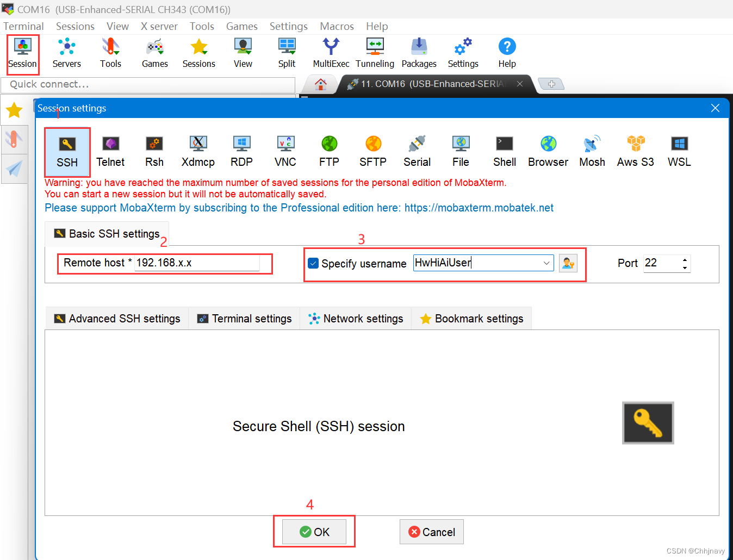Select Aws S3 session type
This screenshot has width=733, height=560.
pos(636,152)
